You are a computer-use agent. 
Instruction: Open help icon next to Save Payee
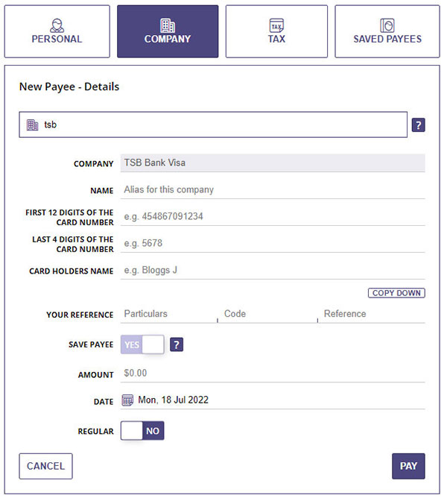tap(177, 344)
